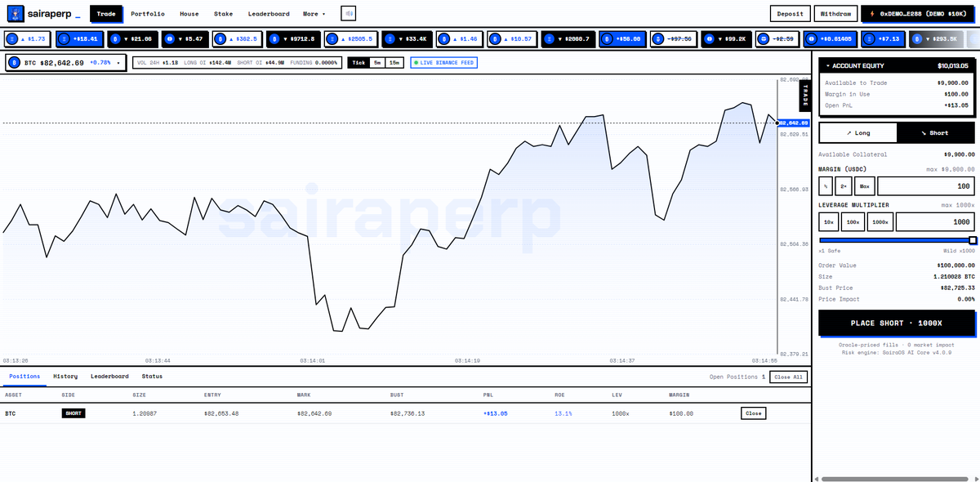Click the leverage slider handle
The image size is (980, 482).
pyautogui.click(x=973, y=240)
